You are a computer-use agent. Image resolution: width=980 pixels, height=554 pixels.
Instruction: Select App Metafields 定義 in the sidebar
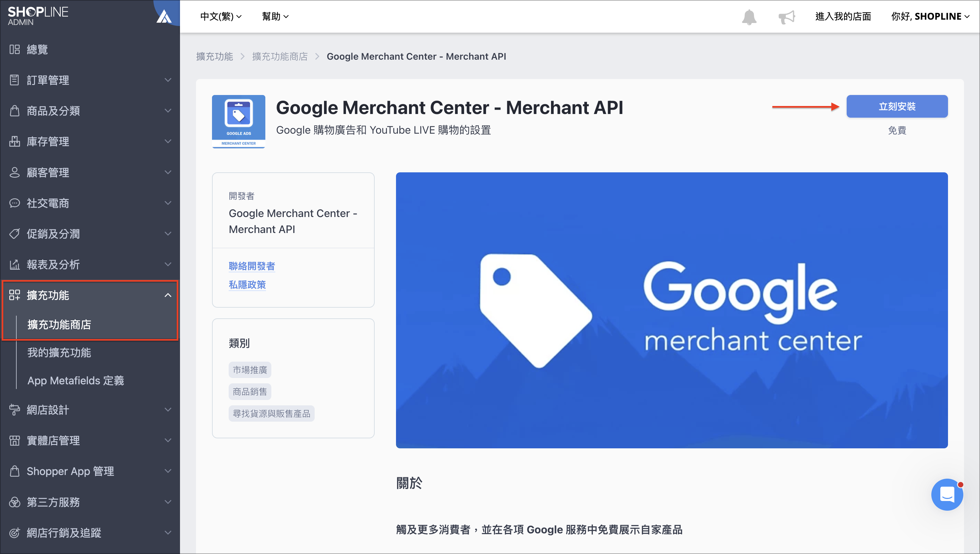coord(76,380)
